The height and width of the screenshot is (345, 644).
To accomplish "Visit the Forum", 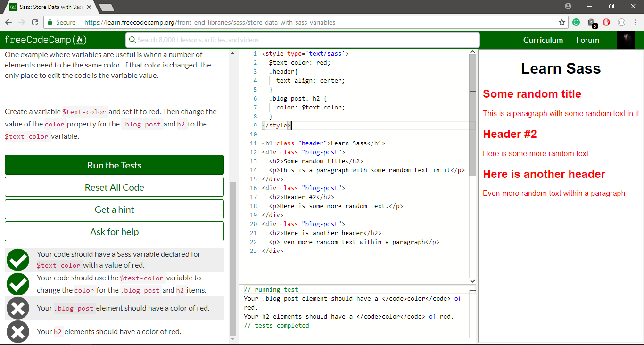I will coord(587,40).
